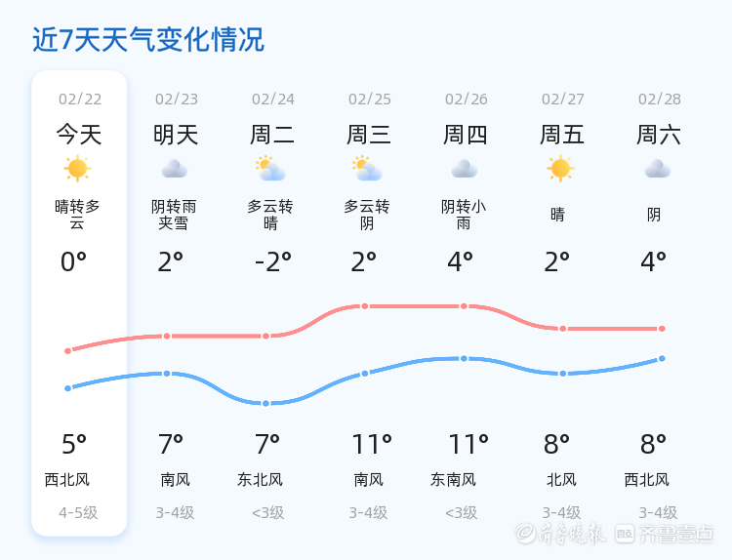Click Saturday's overcast cloud icon
Viewport: 732px width, 560px height.
(658, 169)
